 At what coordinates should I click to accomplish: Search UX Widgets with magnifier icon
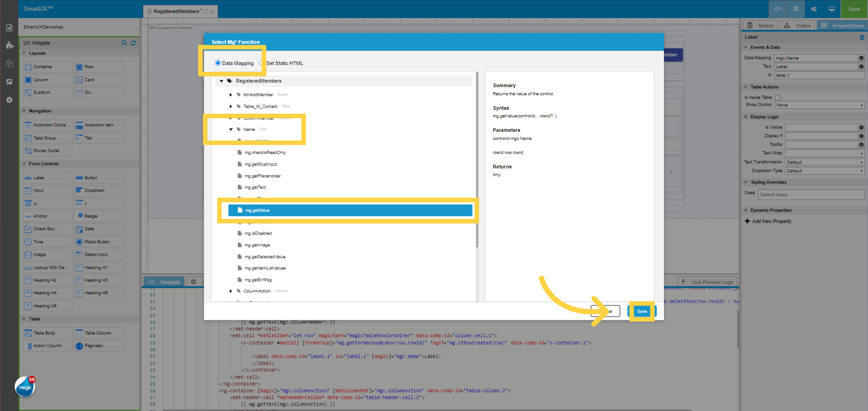click(124, 43)
